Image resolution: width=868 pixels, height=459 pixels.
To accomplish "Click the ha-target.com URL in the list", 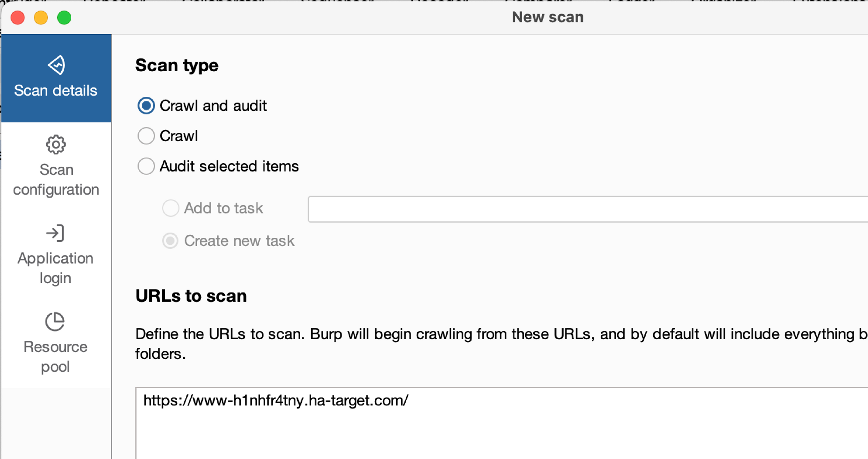I will [x=276, y=400].
